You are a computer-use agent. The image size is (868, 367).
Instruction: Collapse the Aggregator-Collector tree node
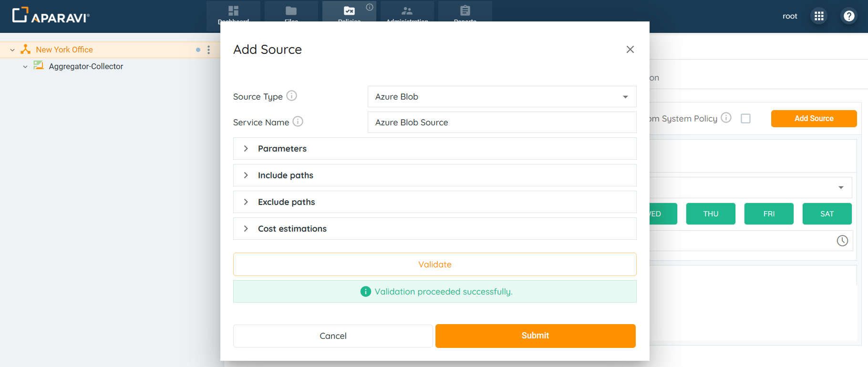tap(25, 67)
